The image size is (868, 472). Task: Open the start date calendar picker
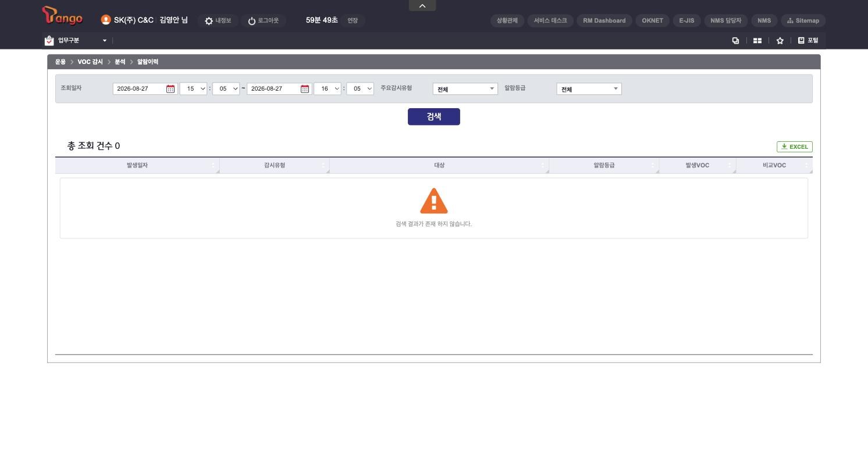click(x=170, y=89)
